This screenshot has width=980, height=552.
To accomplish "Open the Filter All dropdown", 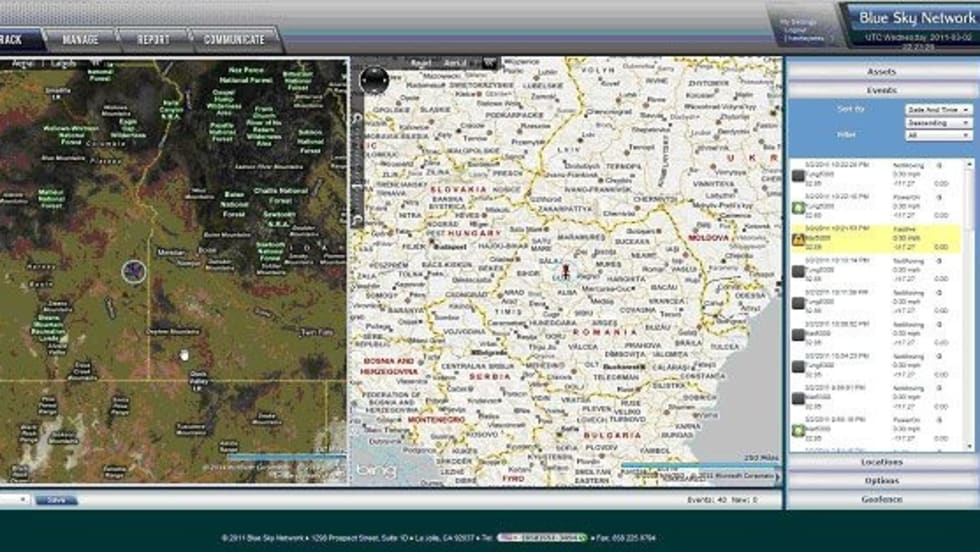I will coord(937,135).
